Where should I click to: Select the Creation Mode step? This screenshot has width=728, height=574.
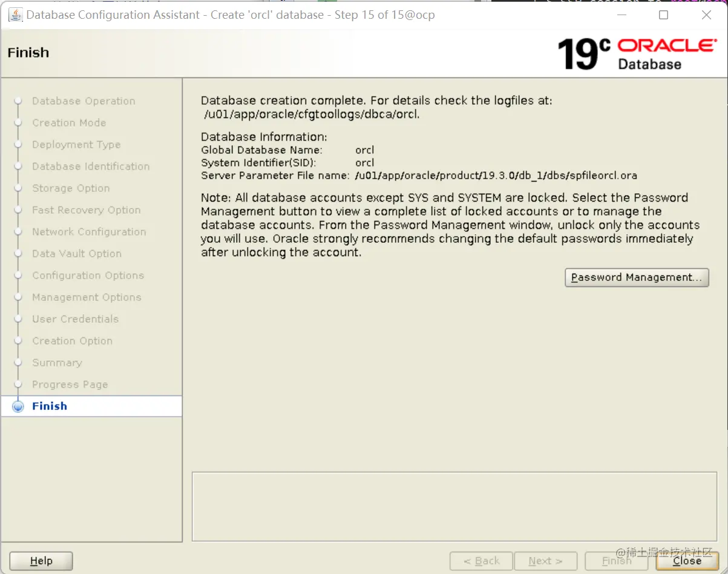click(x=69, y=123)
